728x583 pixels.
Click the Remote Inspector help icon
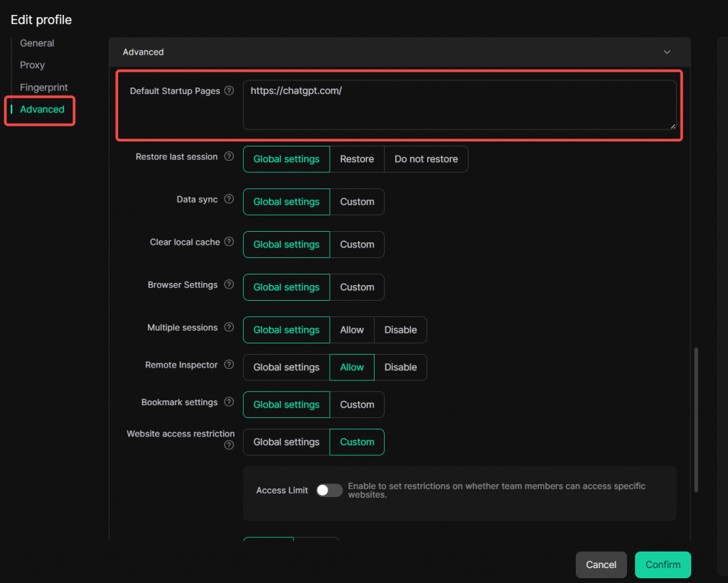[229, 365]
